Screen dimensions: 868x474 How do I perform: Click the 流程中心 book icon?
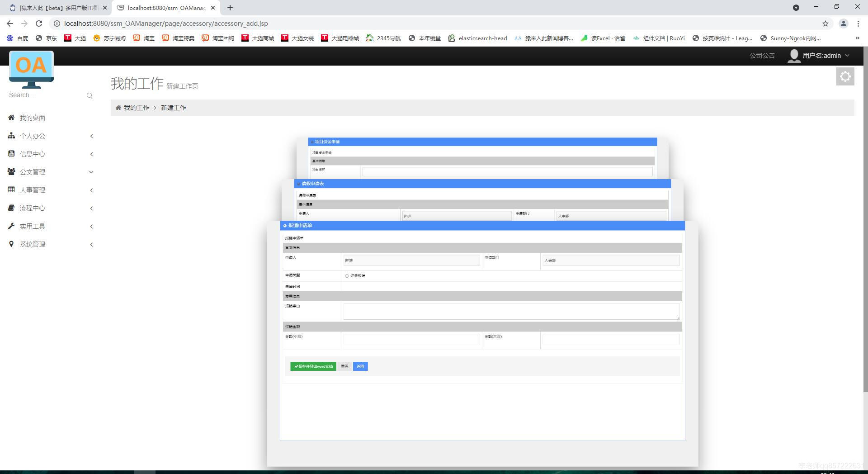(11, 208)
